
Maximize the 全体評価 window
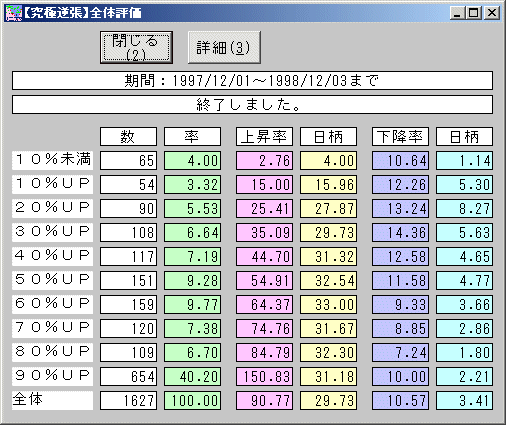474,13
